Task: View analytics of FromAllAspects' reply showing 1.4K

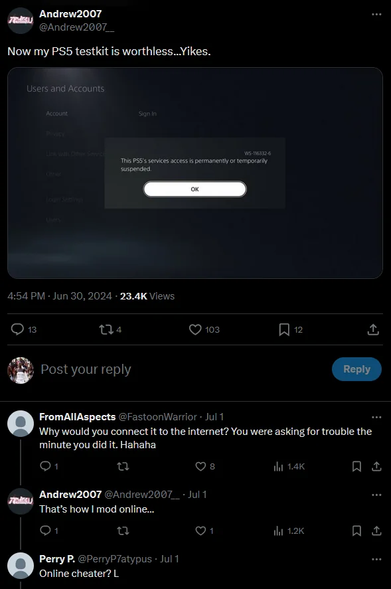Action: [x=278, y=467]
